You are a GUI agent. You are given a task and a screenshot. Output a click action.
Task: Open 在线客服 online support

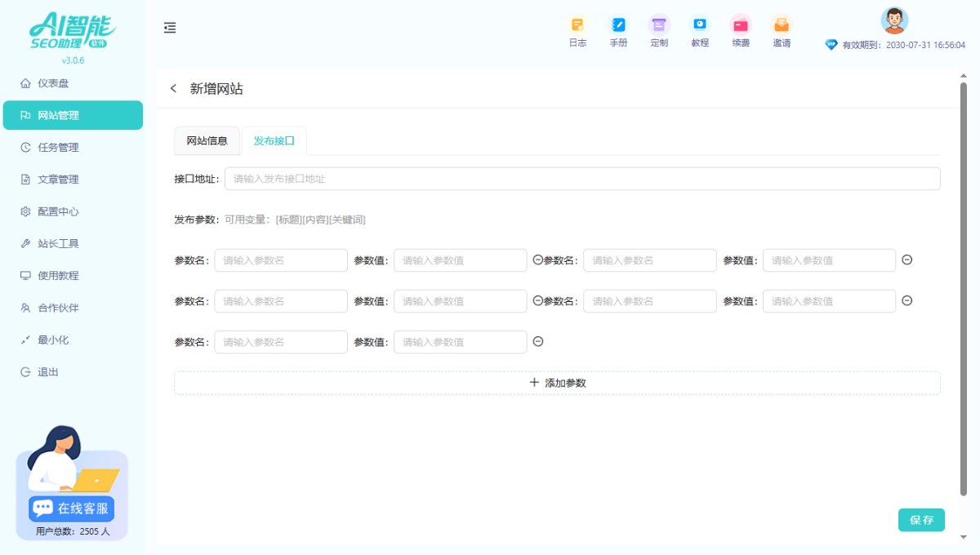[71, 508]
